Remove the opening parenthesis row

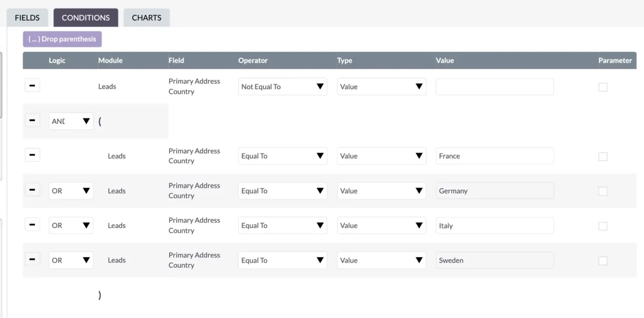(32, 120)
